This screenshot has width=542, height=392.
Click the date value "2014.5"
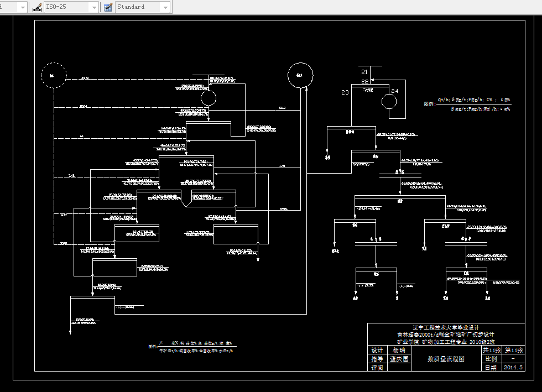(x=513, y=368)
